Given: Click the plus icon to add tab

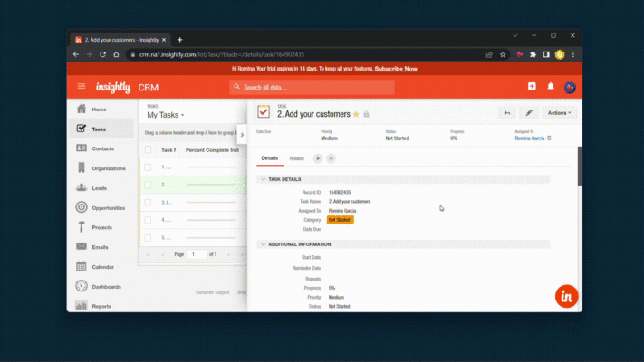Looking at the screenshot, I should click(x=331, y=158).
